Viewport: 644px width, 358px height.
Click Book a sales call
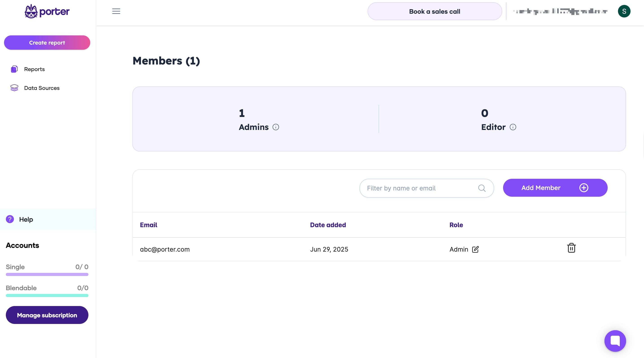tap(434, 11)
